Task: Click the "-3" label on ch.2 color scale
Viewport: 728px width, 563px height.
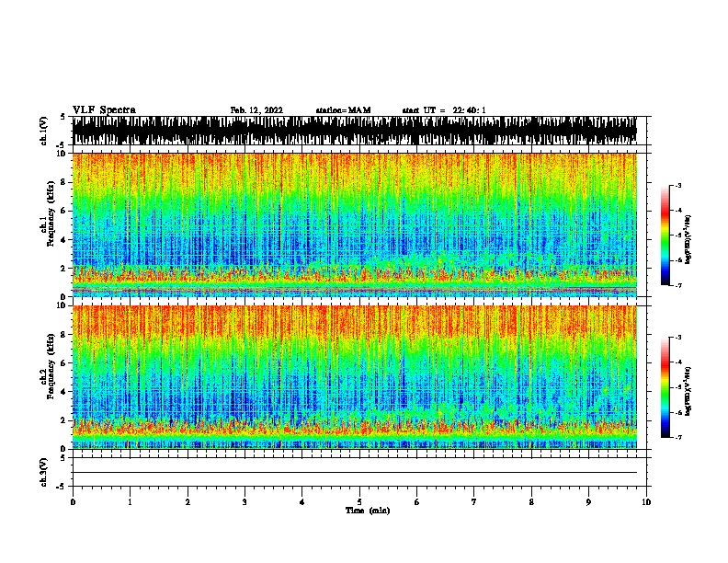Action: point(678,338)
